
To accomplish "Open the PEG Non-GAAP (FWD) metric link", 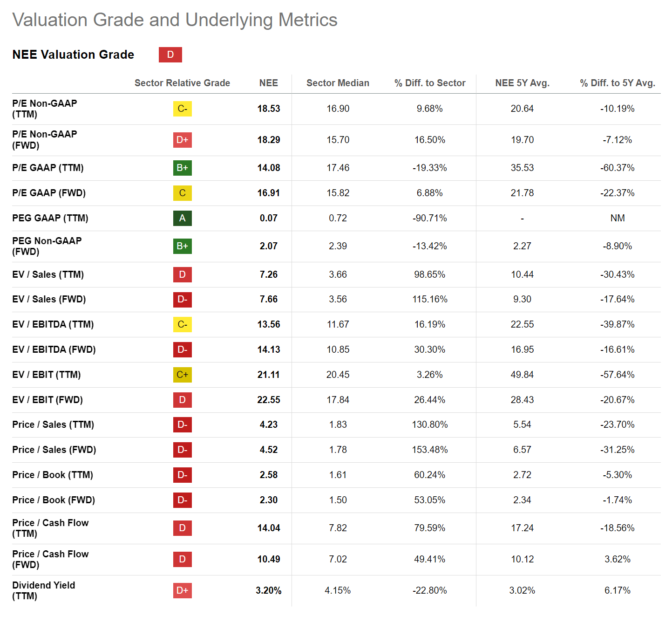I will pos(47,246).
